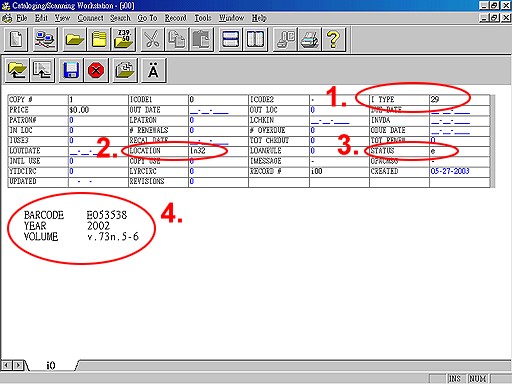
Task: Click the REVISIONS value 0
Action: [x=192, y=181]
